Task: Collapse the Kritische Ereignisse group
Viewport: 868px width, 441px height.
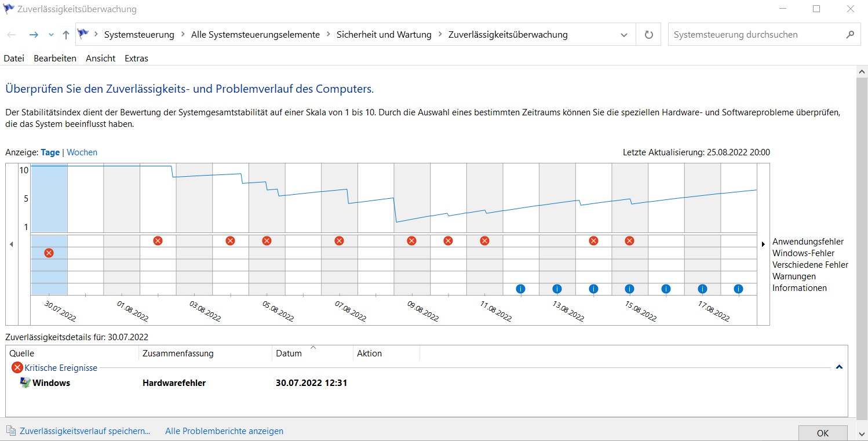Action: coord(839,367)
